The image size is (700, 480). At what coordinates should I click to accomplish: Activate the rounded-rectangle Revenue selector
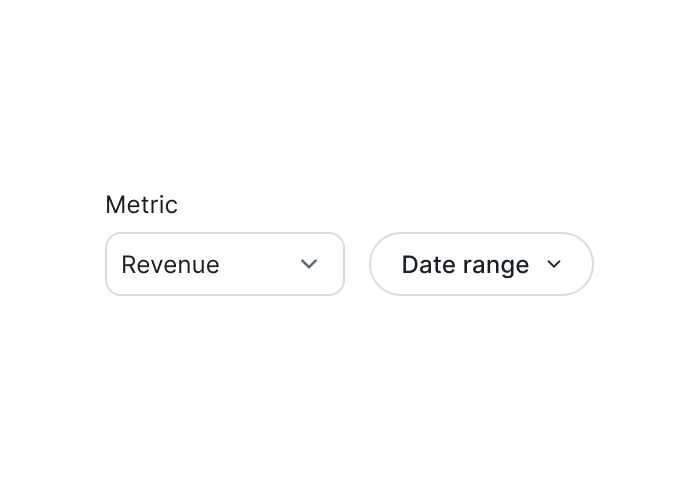point(225,264)
